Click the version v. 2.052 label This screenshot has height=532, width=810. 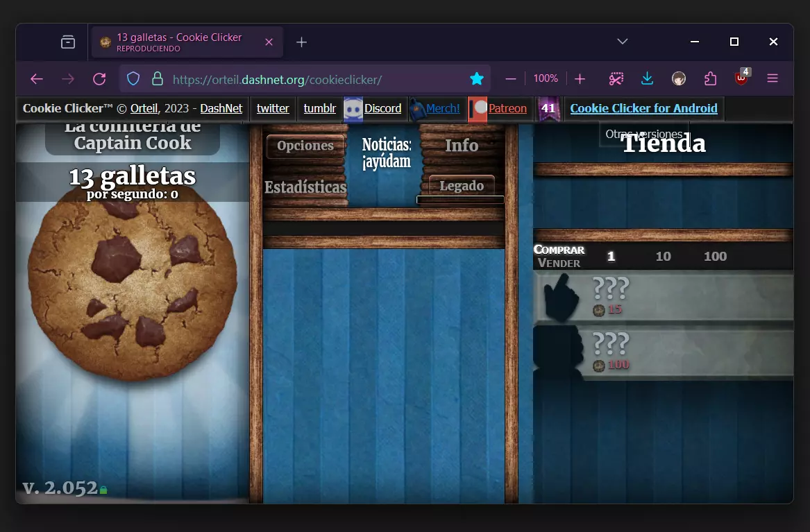[60, 488]
